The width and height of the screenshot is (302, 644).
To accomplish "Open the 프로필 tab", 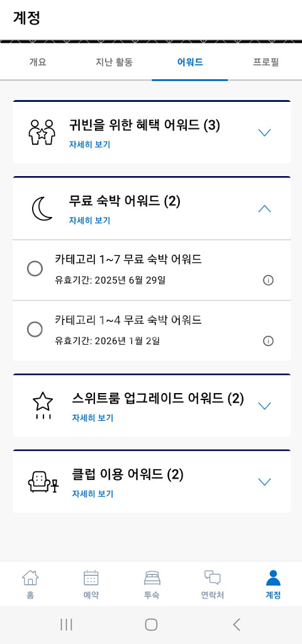I will coord(266,62).
